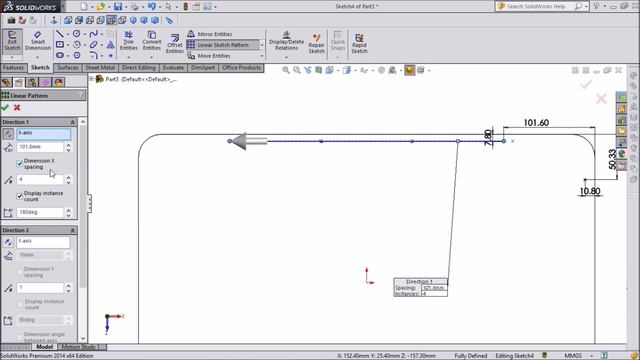
Task: Open the PropertyManager tab icon
Action: [19, 82]
